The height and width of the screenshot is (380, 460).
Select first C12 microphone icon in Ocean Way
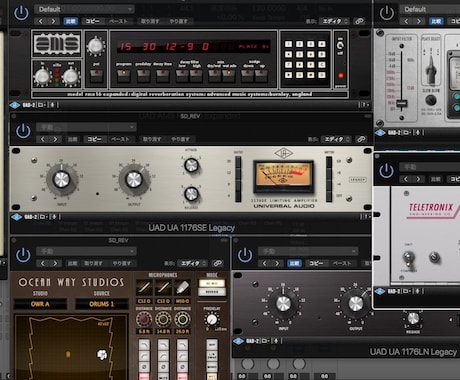pos(144,287)
